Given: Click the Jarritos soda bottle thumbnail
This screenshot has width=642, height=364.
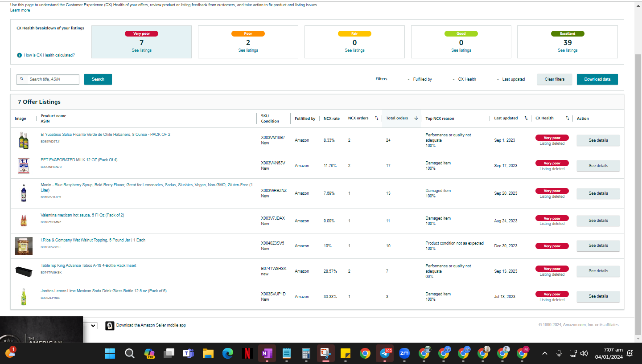Looking at the screenshot, I should (23, 297).
